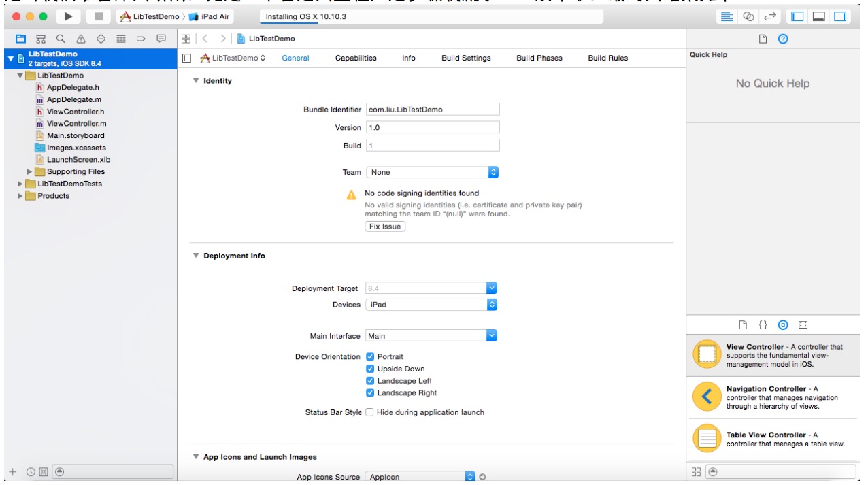Expand the Supporting Files group
The image size is (868, 485).
pos(29,171)
